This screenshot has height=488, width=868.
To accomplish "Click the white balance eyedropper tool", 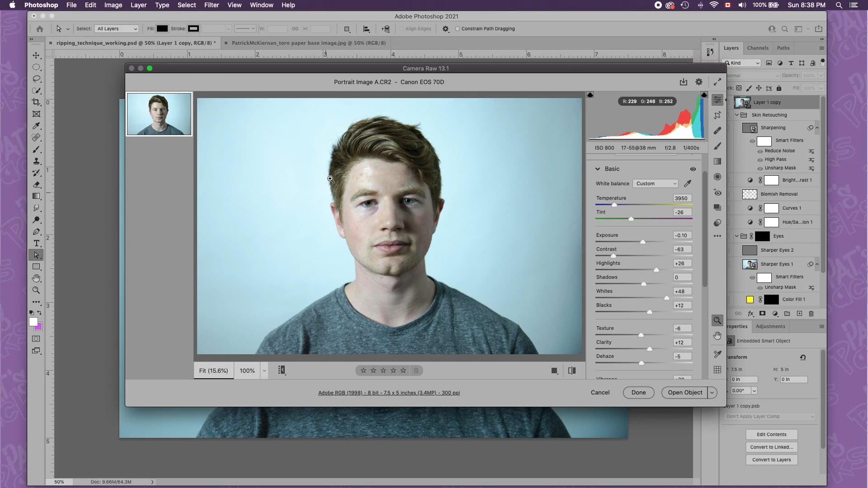I will click(688, 183).
